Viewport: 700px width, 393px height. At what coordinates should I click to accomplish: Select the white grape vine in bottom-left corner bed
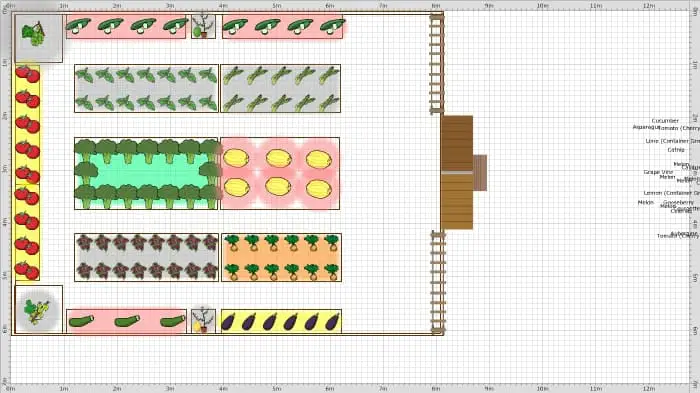click(x=37, y=311)
